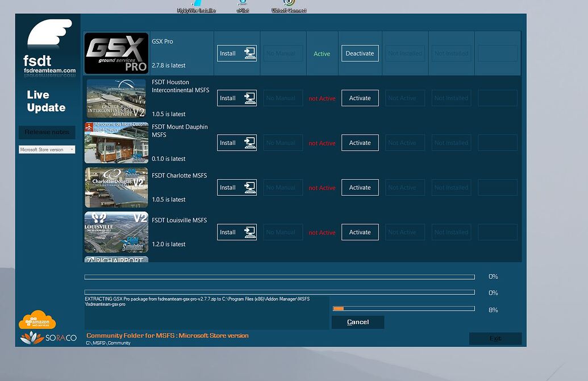
Task: Install FSDT Charlotte MSFS
Action: point(236,187)
